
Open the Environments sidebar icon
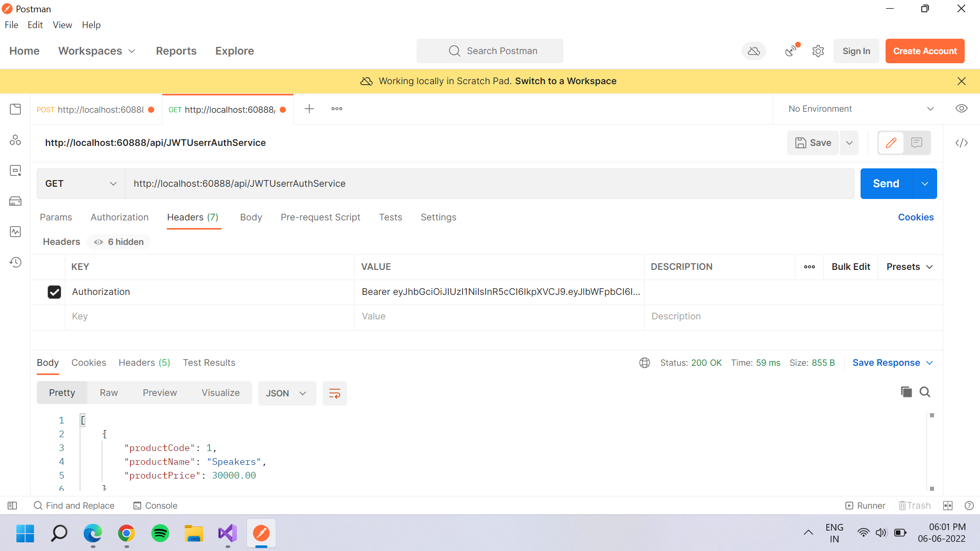pyautogui.click(x=15, y=170)
